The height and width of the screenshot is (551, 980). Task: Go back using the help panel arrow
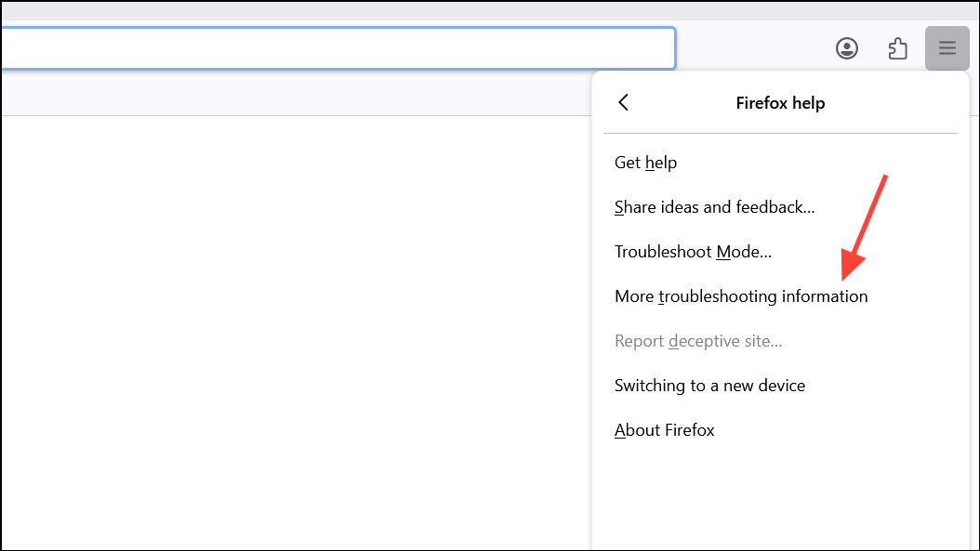tap(624, 102)
